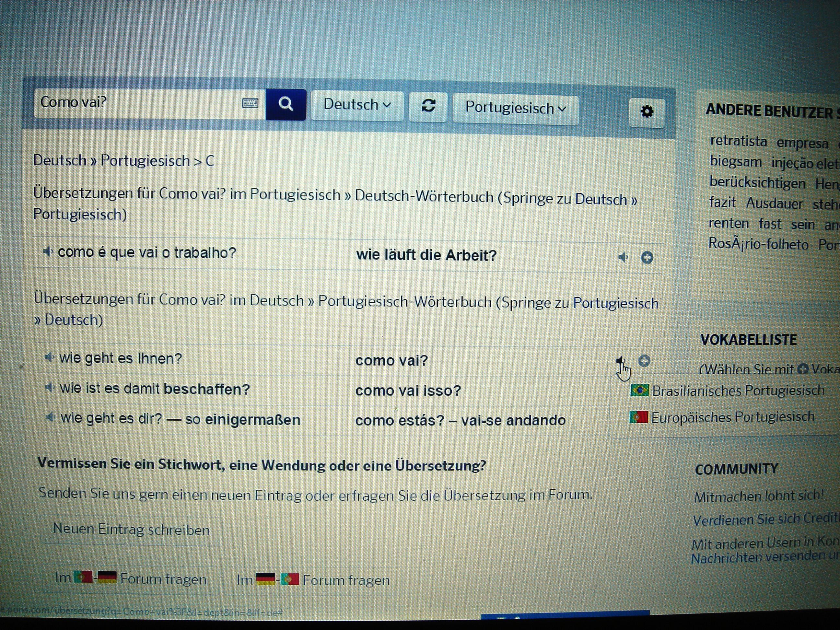Screen dimensions: 840x630
Task: Choose Europäisches Portugiesisch pronunciation
Action: [x=721, y=417]
